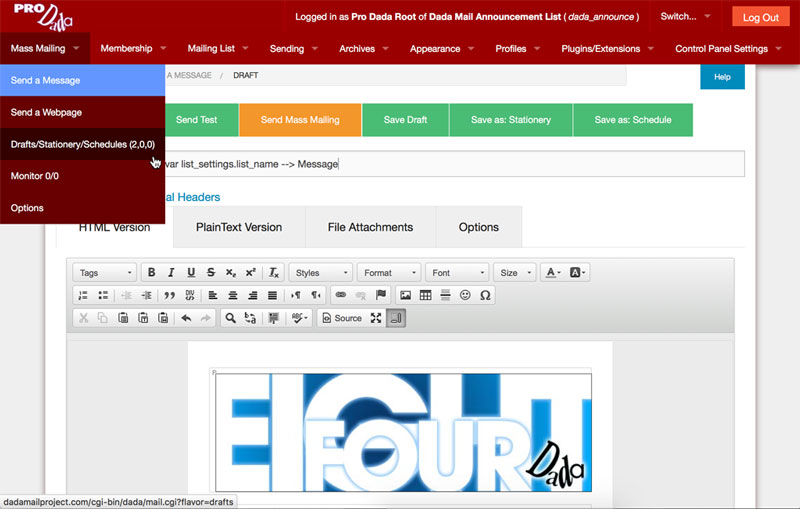Open the Switch... list dropdown

[685, 16]
